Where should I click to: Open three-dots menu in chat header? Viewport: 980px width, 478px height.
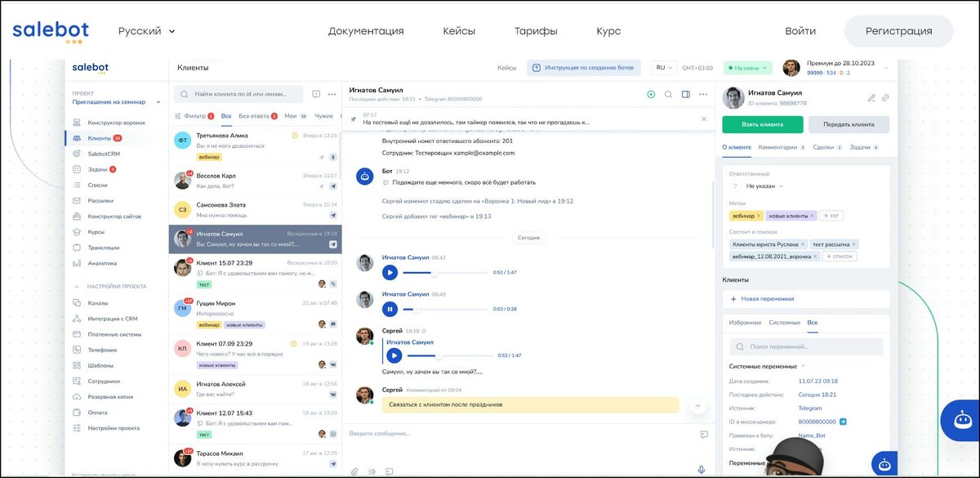point(703,94)
